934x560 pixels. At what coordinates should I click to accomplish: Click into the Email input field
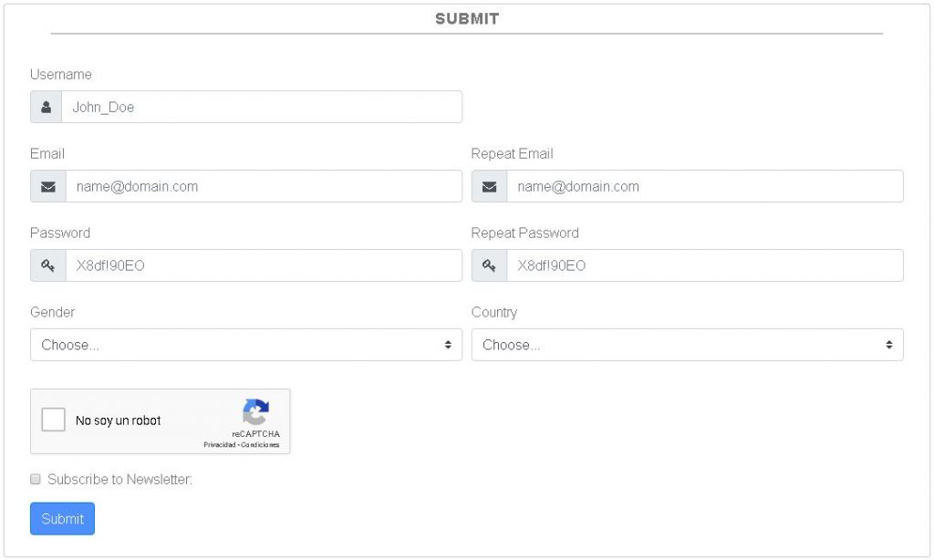(263, 186)
